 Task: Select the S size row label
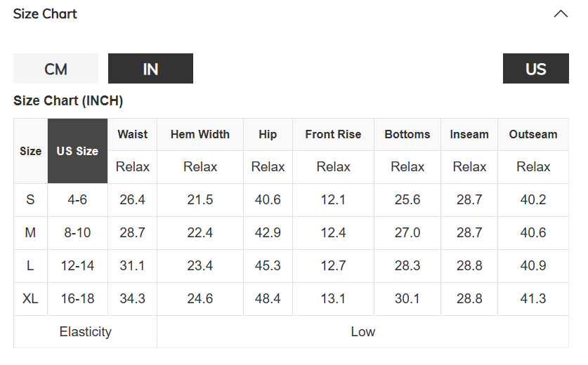30,200
